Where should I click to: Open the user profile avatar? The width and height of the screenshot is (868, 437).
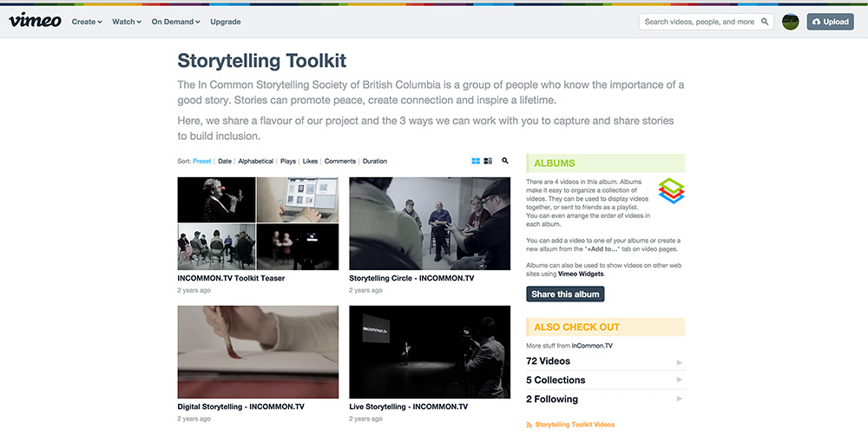[790, 22]
